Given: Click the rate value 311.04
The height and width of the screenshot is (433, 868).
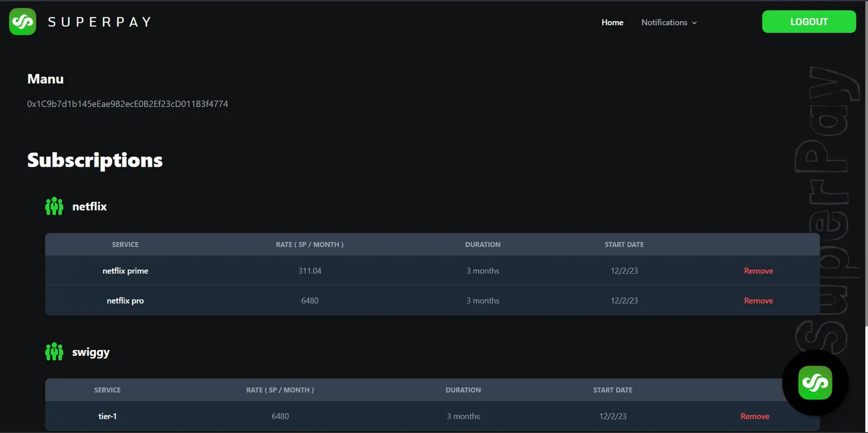Looking at the screenshot, I should [310, 271].
